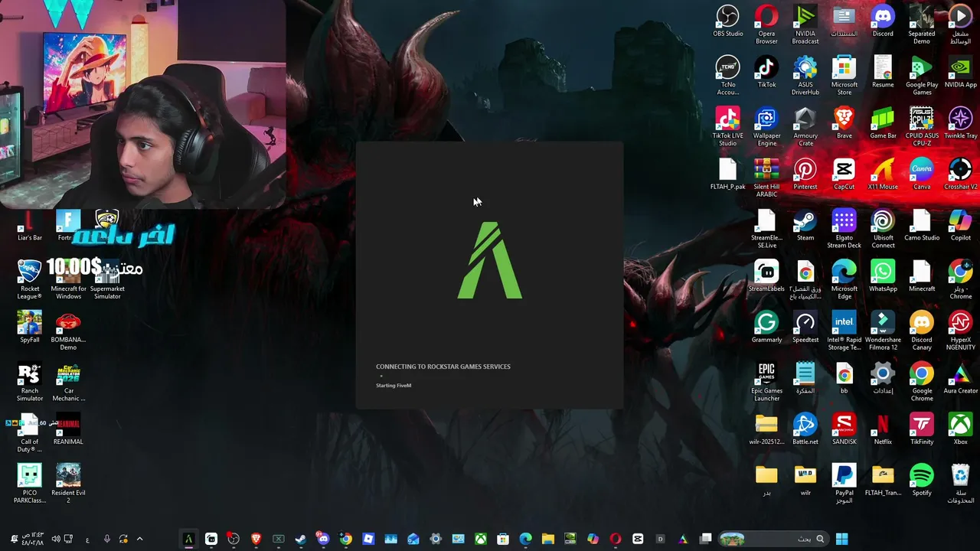Open Google Chrome desktop shortcut
The height and width of the screenshot is (551, 980).
(922, 383)
